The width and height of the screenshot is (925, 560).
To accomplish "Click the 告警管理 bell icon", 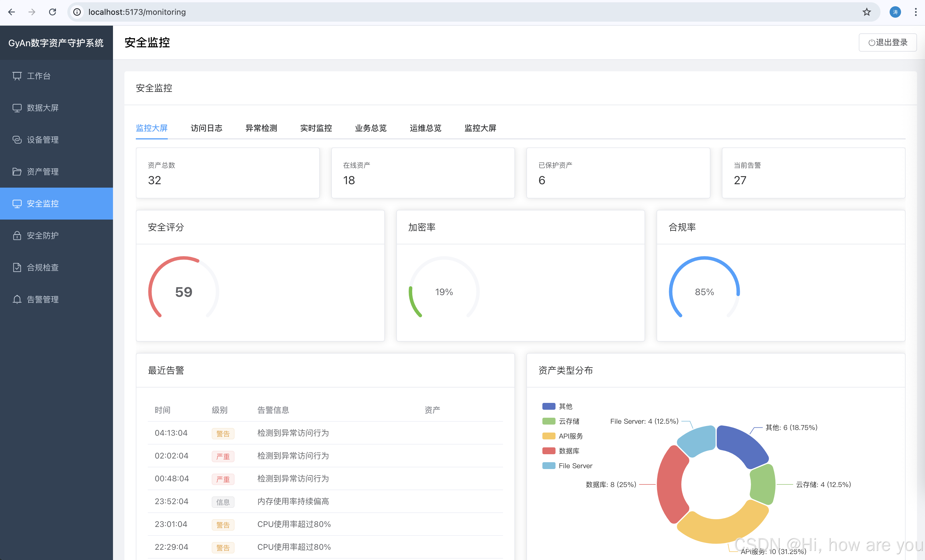I will (x=17, y=299).
